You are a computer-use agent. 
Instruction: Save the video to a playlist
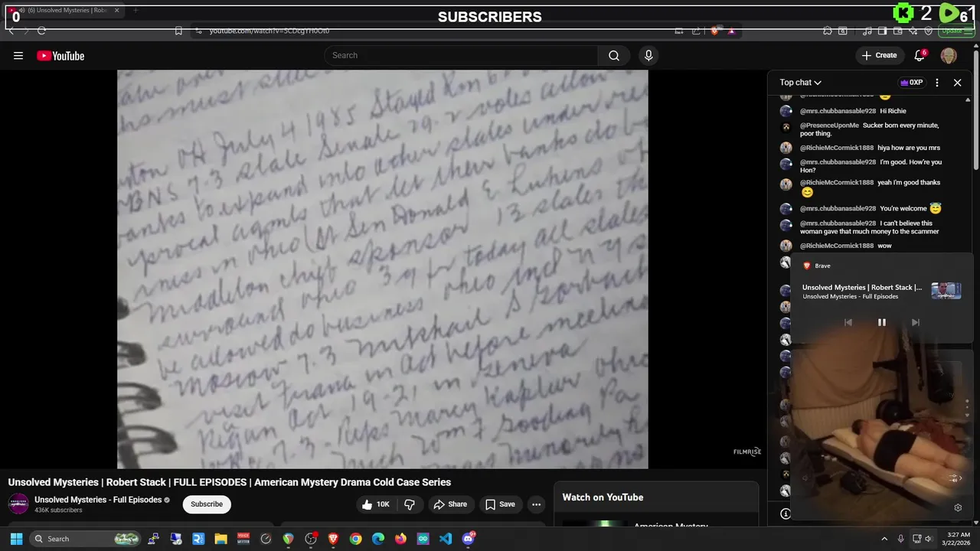500,504
